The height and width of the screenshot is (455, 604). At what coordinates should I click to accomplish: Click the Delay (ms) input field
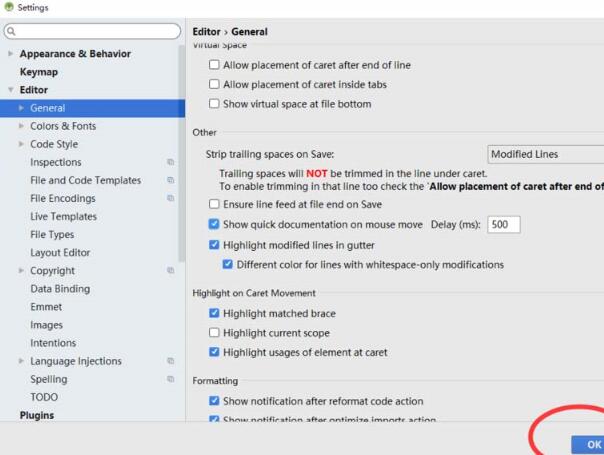(503, 225)
